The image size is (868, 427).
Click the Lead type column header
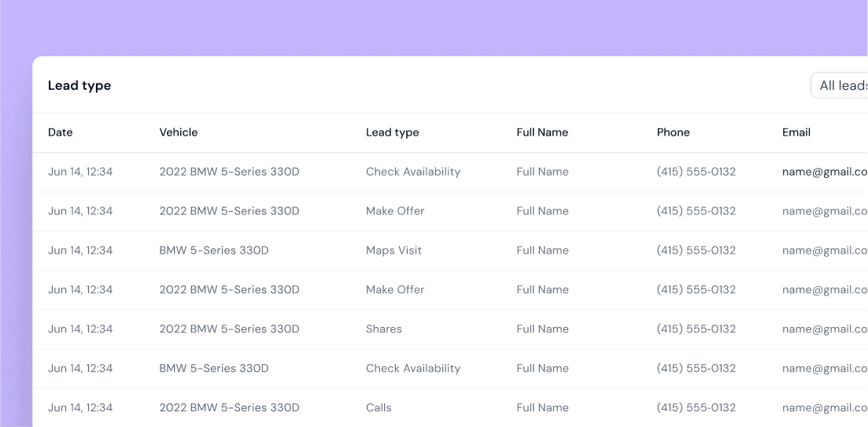pos(392,132)
